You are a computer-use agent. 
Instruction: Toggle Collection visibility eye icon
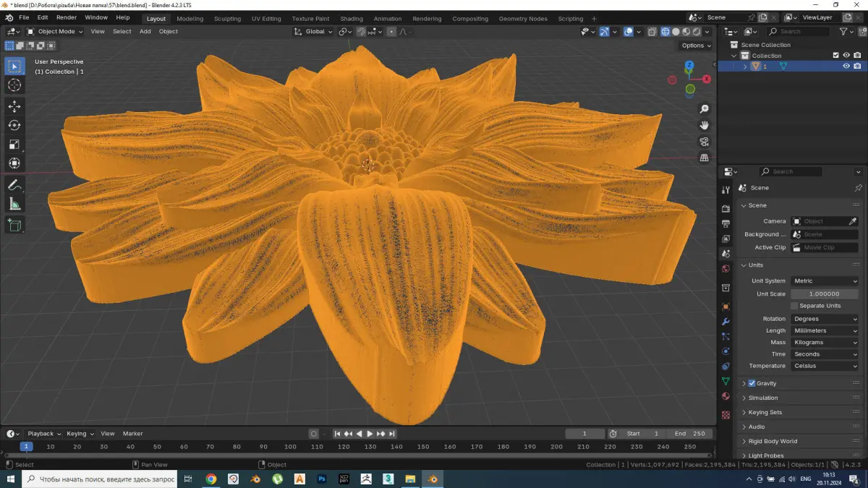[x=846, y=55]
